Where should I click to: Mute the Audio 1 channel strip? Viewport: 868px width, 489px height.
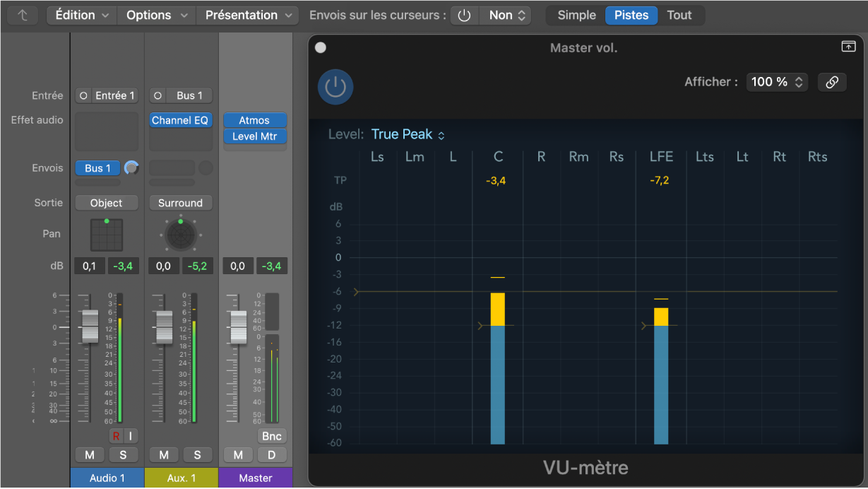tap(90, 454)
